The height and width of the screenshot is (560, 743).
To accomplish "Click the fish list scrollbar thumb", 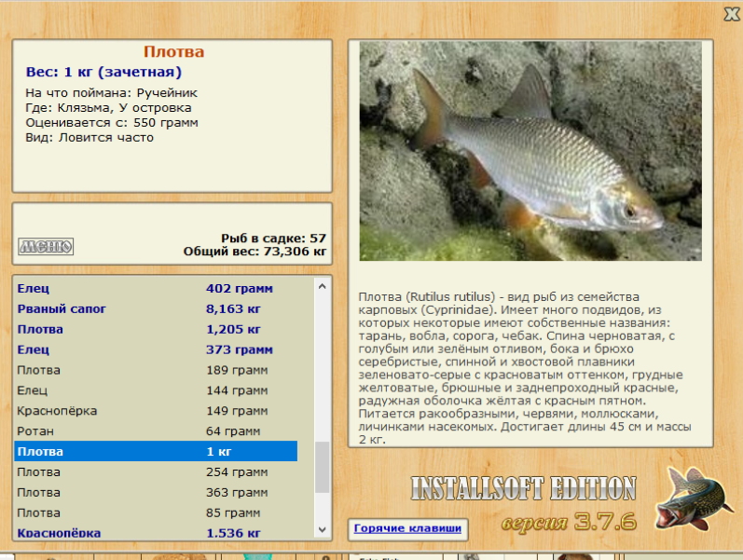I will (x=323, y=467).
